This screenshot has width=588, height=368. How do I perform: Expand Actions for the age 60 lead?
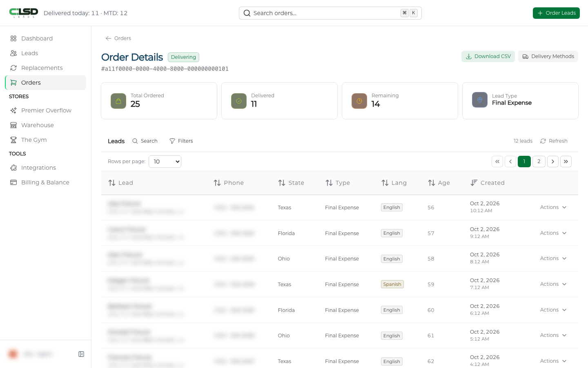click(x=553, y=310)
